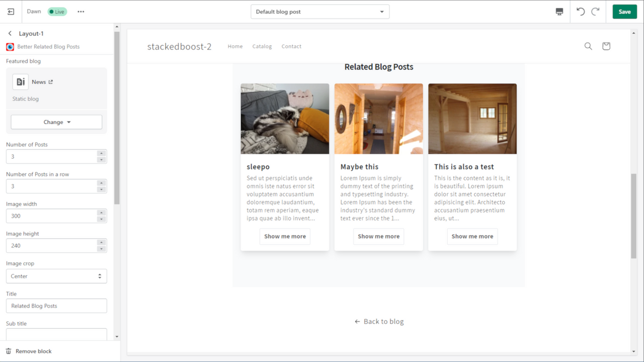The height and width of the screenshot is (362, 644).
Task: Increase Number of Posts in a row
Action: [101, 183]
